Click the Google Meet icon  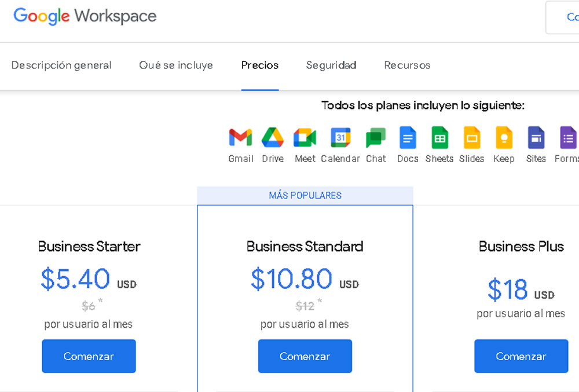305,138
